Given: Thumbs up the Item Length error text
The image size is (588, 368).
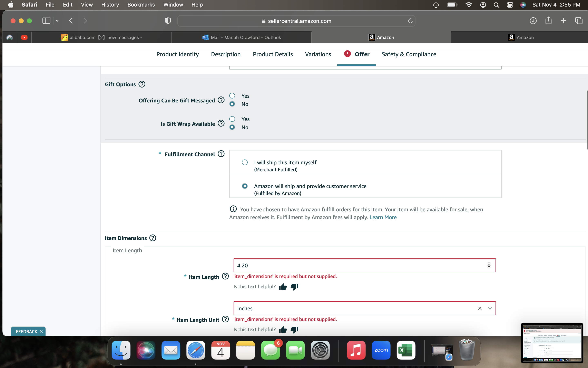Looking at the screenshot, I should 283,287.
